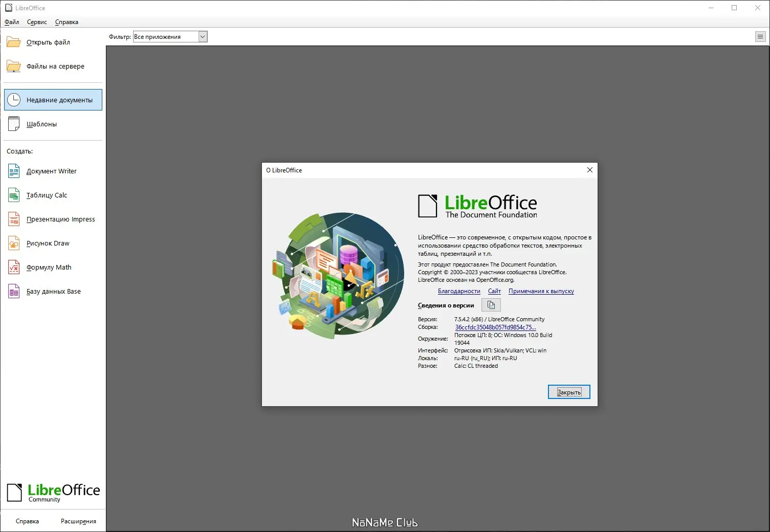Click the Создать: heading in the sidebar
The height and width of the screenshot is (532, 770).
(19, 151)
